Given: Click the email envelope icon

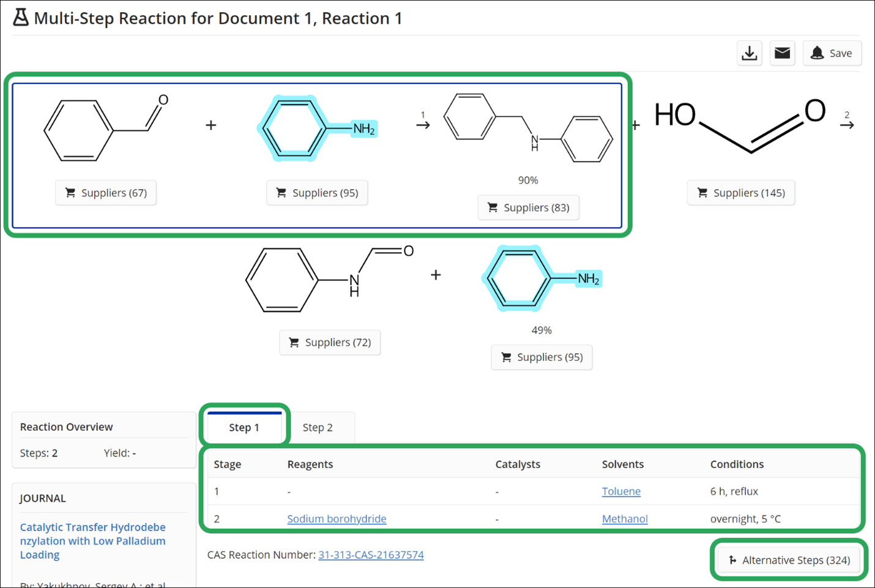Looking at the screenshot, I should pos(782,53).
